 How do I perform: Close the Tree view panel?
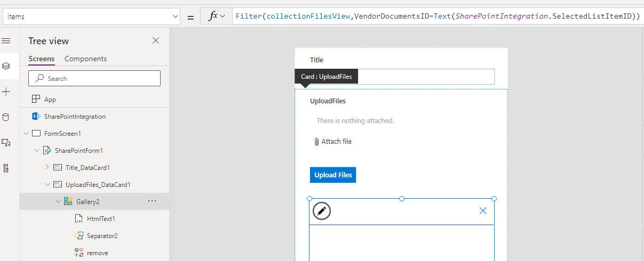point(156,41)
